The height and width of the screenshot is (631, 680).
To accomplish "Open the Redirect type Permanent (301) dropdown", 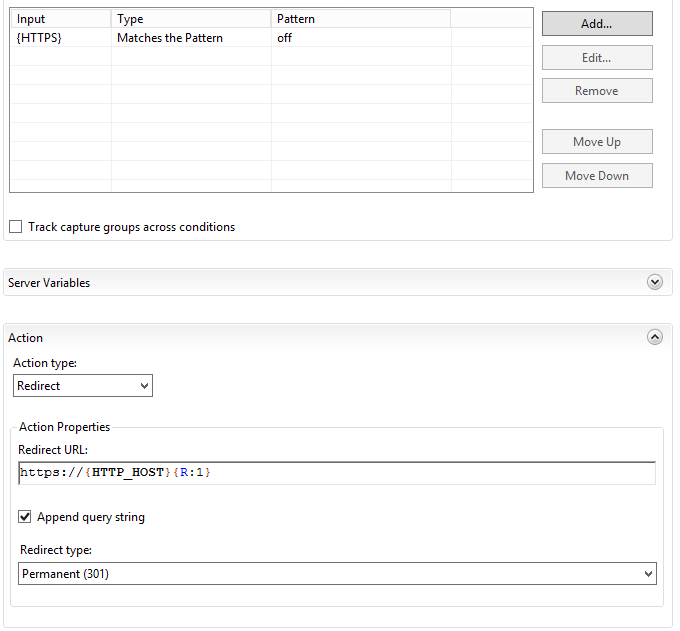I will (x=337, y=573).
